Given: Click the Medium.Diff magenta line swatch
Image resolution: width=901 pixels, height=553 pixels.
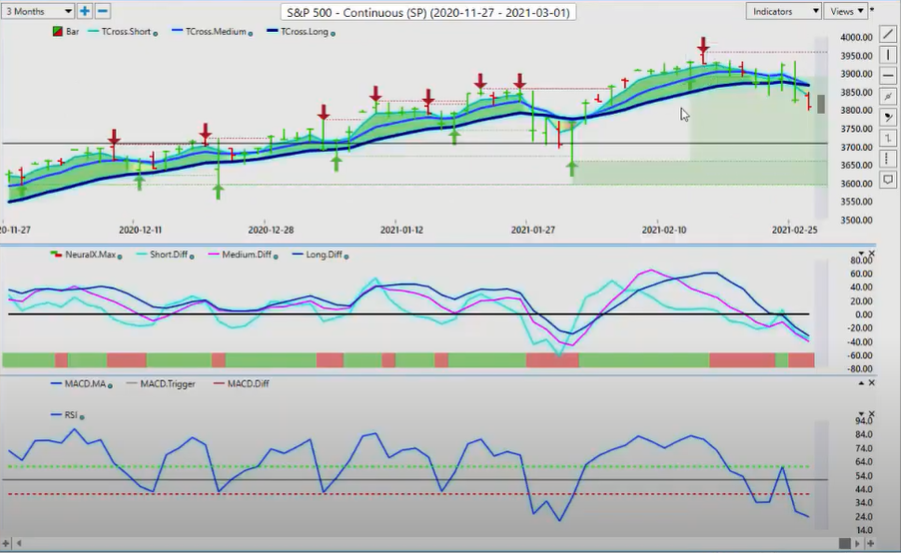Looking at the screenshot, I should 214,254.
